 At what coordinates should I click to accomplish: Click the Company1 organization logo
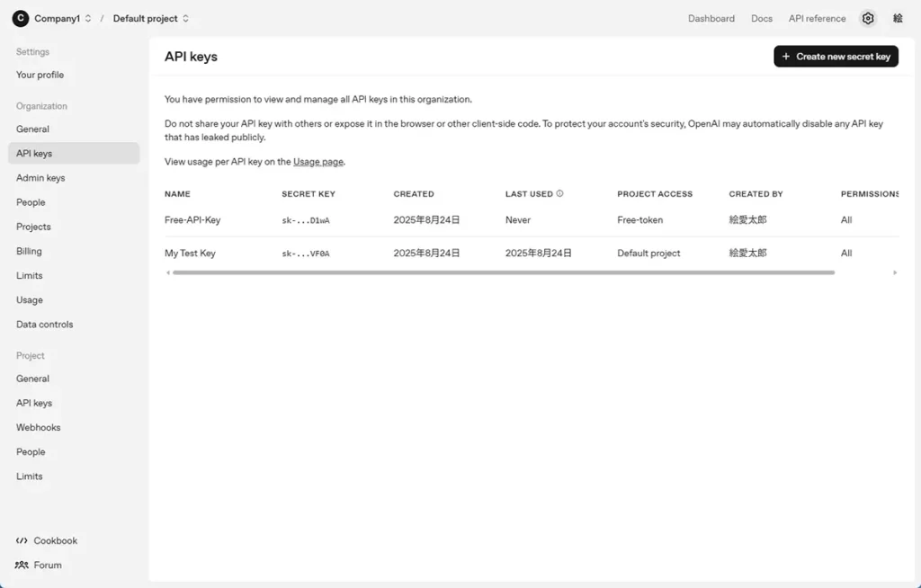(x=21, y=19)
